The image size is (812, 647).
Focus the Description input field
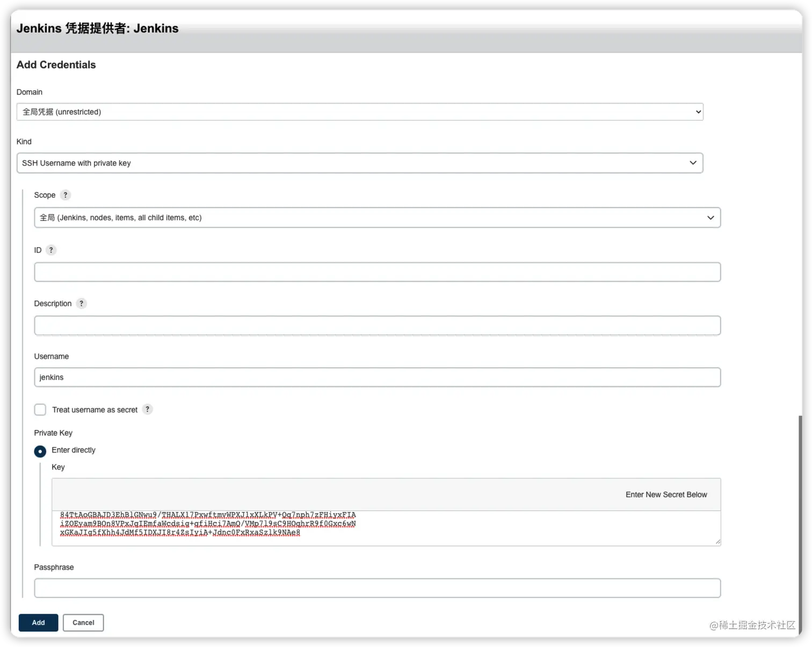378,326
